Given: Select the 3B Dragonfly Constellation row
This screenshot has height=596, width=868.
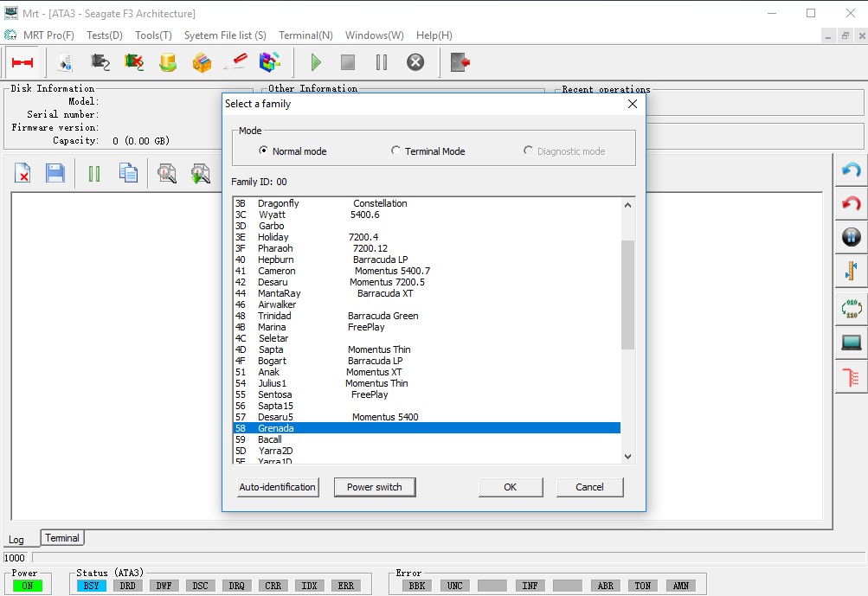Looking at the screenshot, I should [427, 203].
